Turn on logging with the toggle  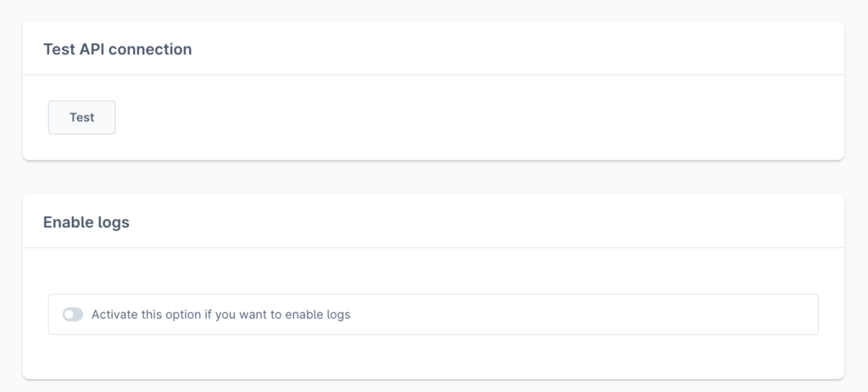click(73, 315)
